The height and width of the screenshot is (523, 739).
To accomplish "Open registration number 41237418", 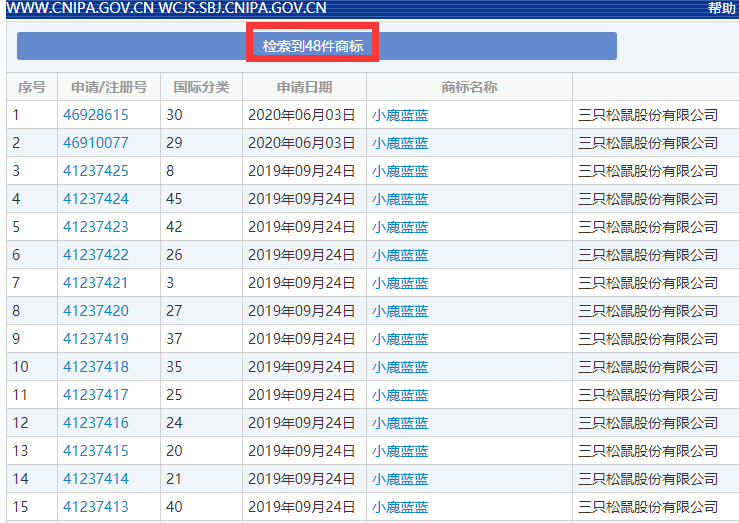I will point(96,367).
